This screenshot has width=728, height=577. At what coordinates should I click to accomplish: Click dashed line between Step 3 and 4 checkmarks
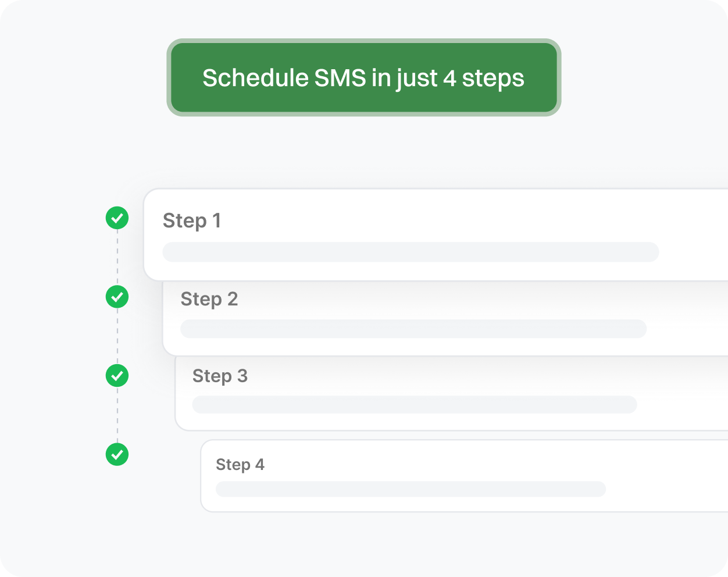click(117, 415)
